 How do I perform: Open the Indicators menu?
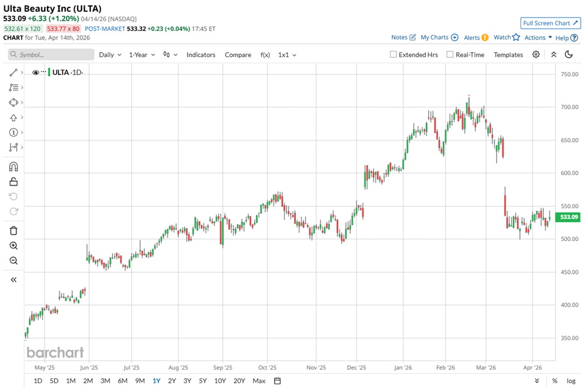201,55
